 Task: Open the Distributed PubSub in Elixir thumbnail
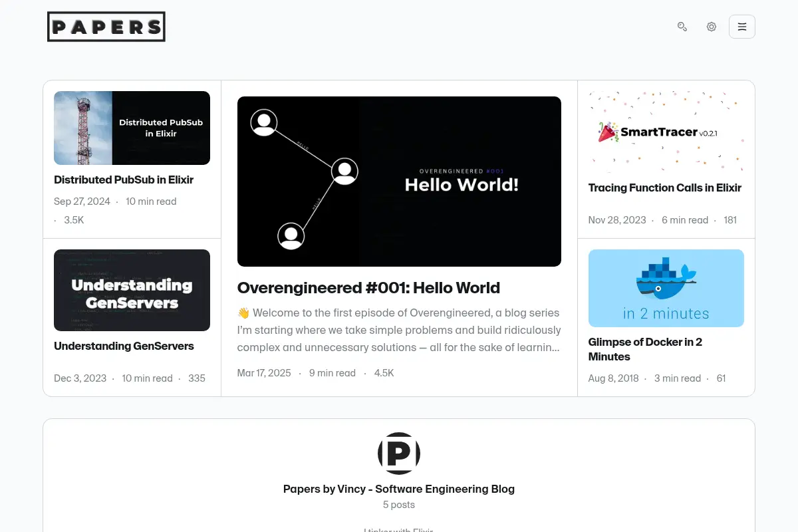132,128
